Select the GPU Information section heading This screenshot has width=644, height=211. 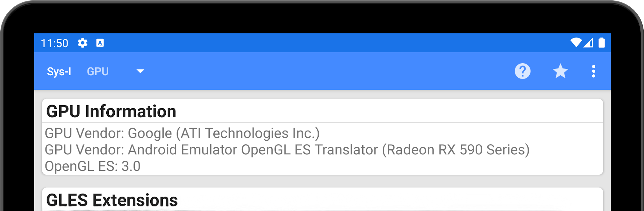111,111
